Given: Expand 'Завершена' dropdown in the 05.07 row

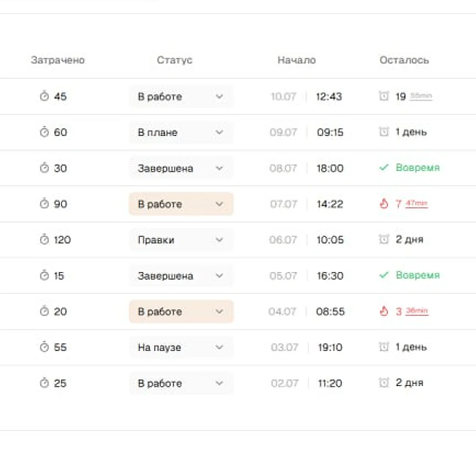Looking at the screenshot, I should [x=181, y=276].
